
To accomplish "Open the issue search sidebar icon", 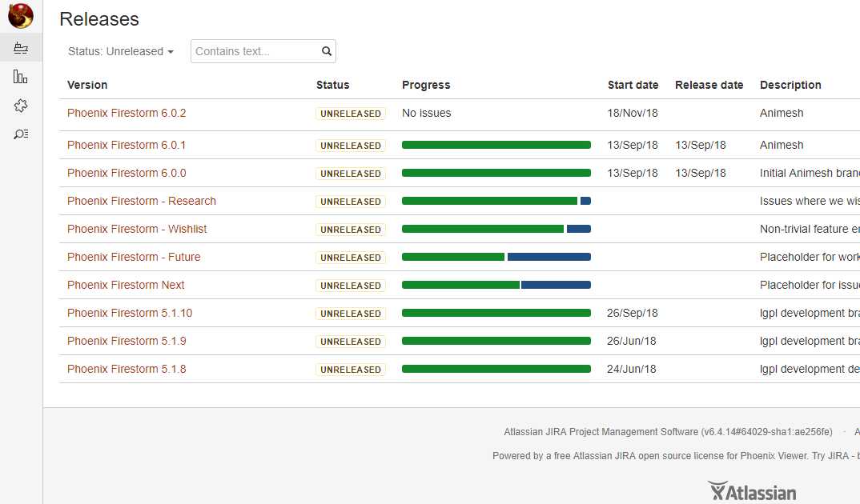I will (x=21, y=134).
